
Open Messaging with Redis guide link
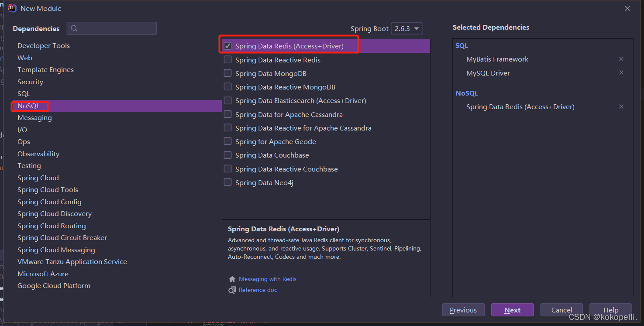click(268, 279)
